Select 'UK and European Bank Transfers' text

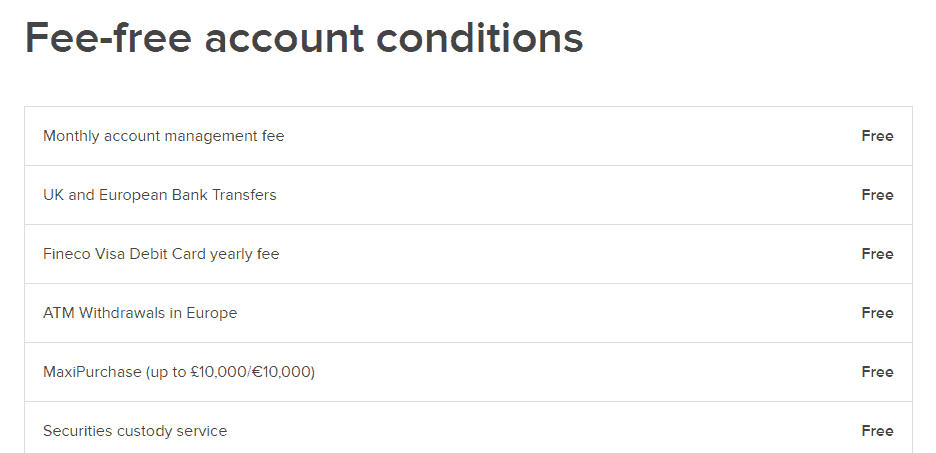point(159,195)
